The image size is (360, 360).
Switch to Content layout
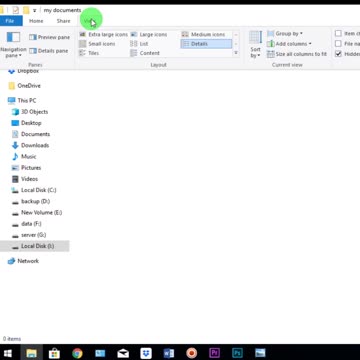145,53
